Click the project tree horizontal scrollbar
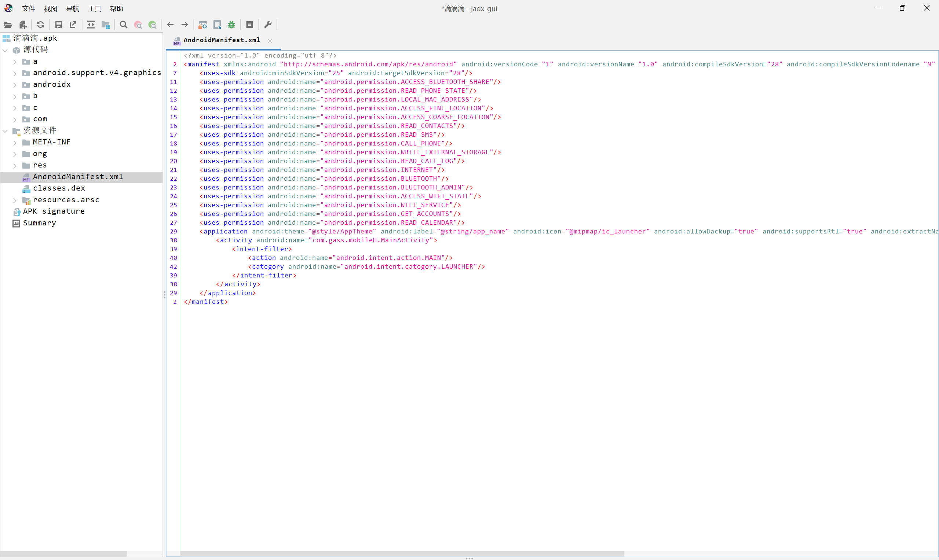This screenshot has width=939, height=560. [x=63, y=553]
